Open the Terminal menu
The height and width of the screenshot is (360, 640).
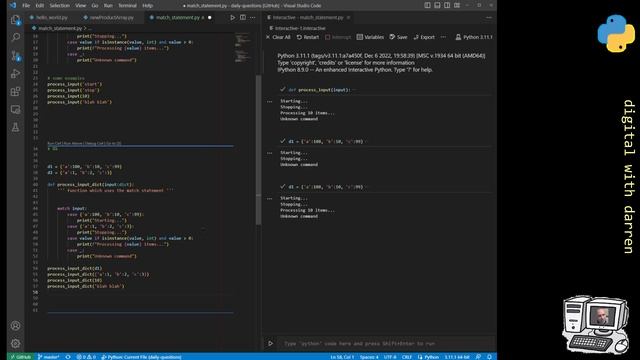[127, 6]
